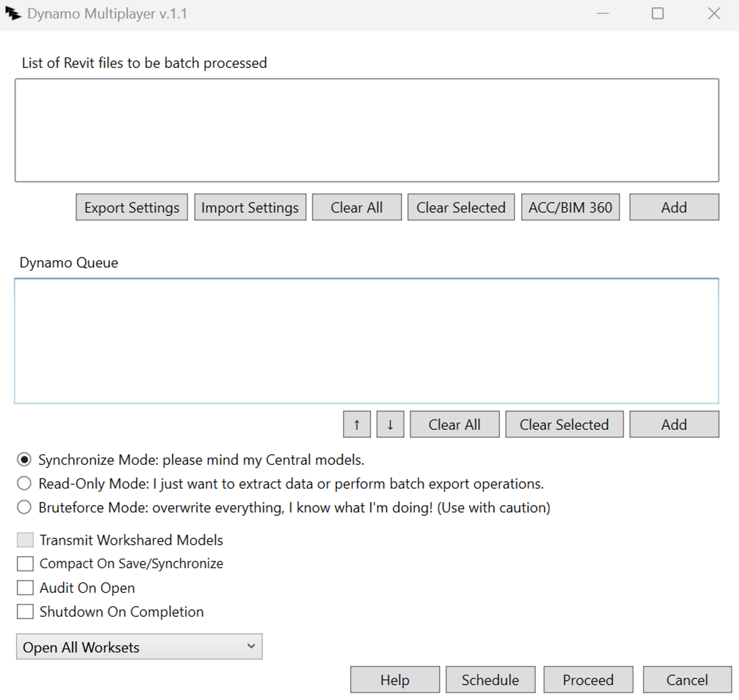The width and height of the screenshot is (739, 700).
Task: Open the Open All Worksets dropdown
Action: (x=139, y=647)
